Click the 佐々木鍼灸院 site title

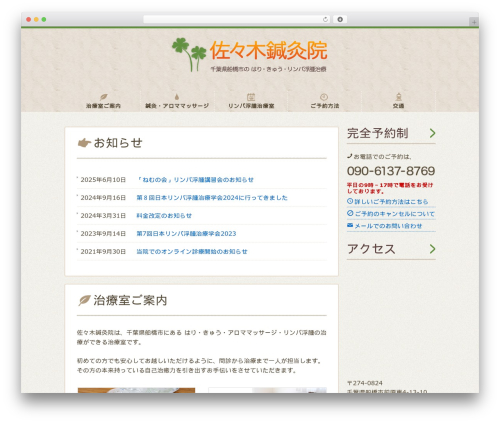pos(269,51)
